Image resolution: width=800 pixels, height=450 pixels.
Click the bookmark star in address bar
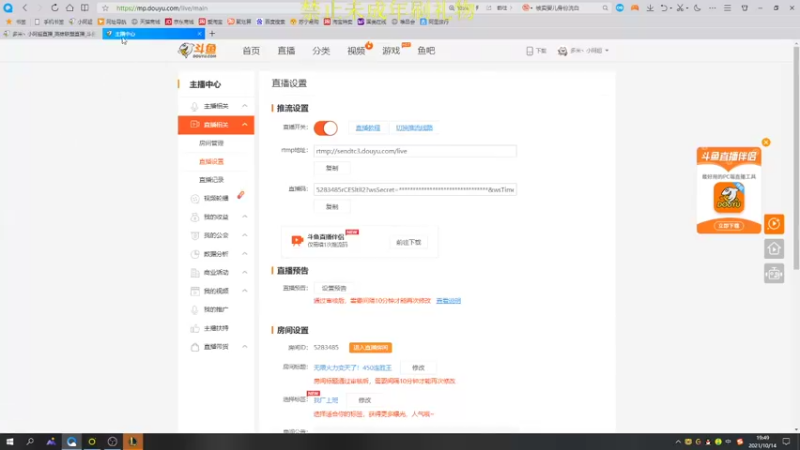coord(105,8)
